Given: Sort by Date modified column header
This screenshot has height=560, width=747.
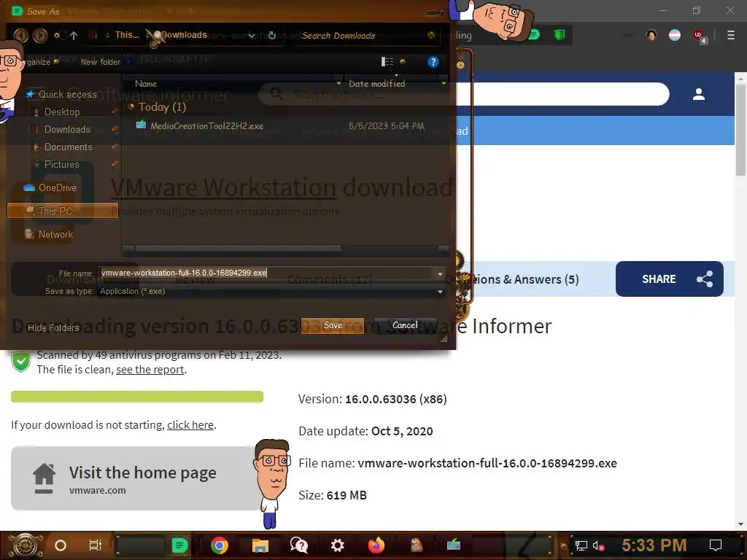Looking at the screenshot, I should click(377, 83).
